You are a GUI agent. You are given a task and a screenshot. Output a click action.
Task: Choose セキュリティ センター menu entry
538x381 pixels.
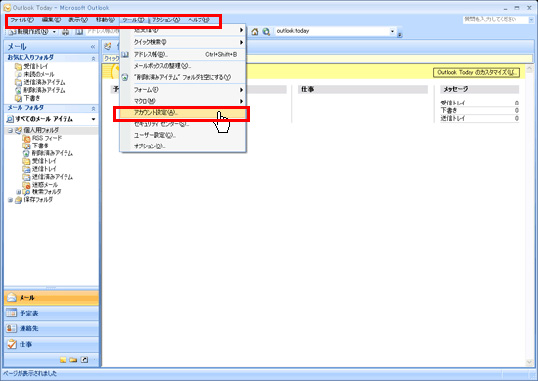tap(183, 124)
